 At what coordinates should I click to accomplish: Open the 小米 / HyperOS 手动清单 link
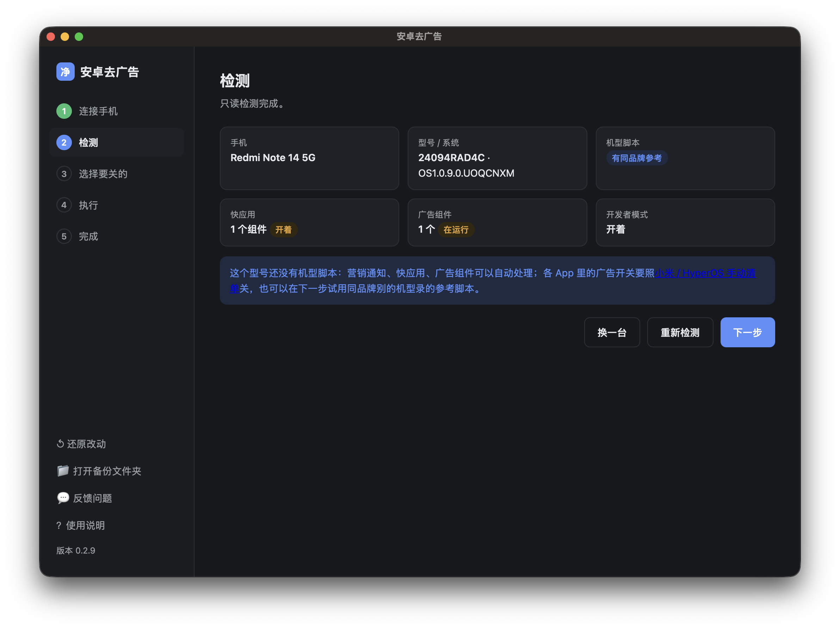pyautogui.click(x=704, y=273)
